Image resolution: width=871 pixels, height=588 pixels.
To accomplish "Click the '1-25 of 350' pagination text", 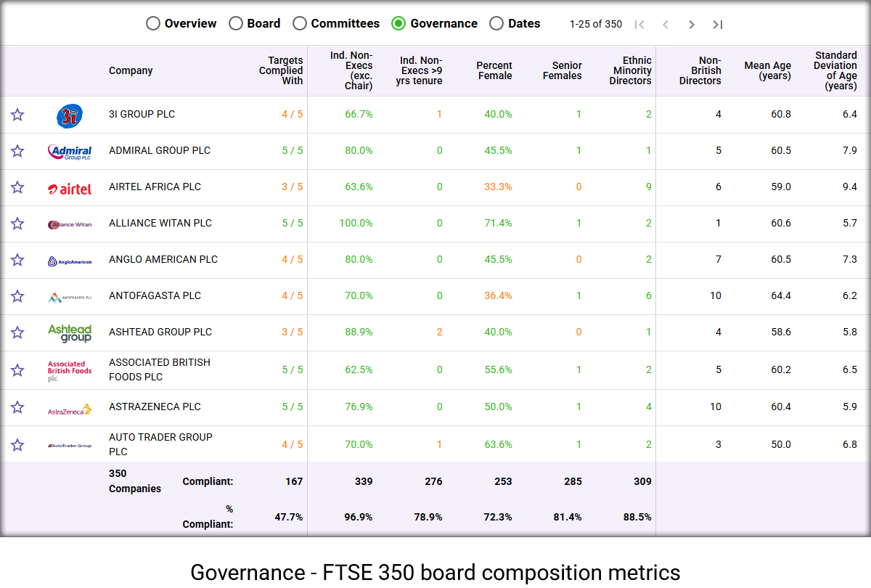I will click(x=596, y=24).
